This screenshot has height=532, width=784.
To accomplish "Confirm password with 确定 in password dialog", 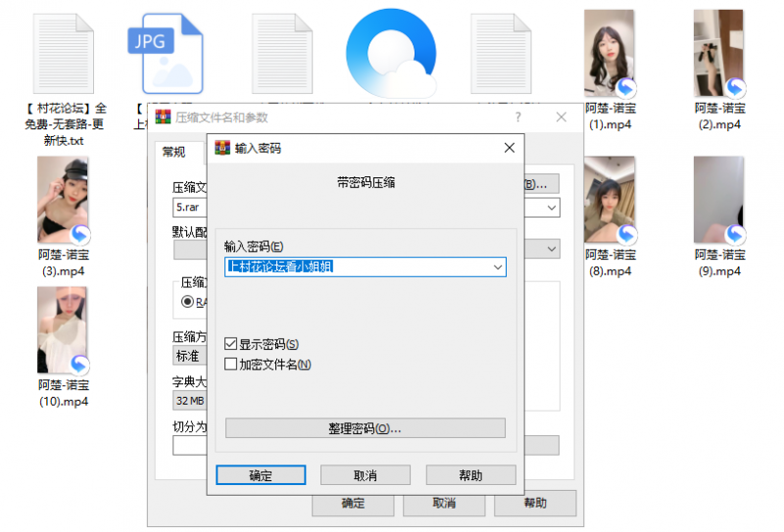I will 261,475.
